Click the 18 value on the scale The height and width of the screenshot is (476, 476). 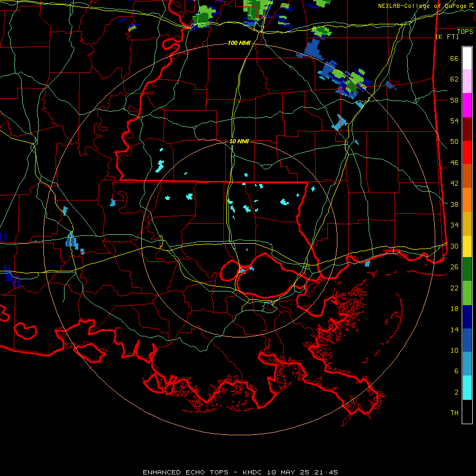pyautogui.click(x=454, y=309)
